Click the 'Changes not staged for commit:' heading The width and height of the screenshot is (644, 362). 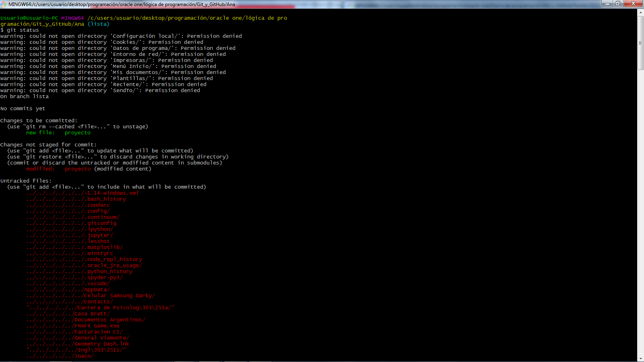[49, 145]
